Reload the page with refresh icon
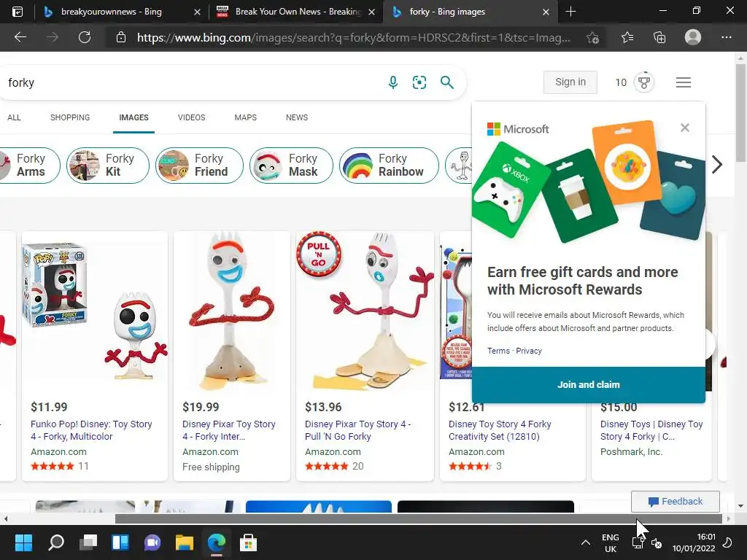This screenshot has width=747, height=560. (85, 37)
